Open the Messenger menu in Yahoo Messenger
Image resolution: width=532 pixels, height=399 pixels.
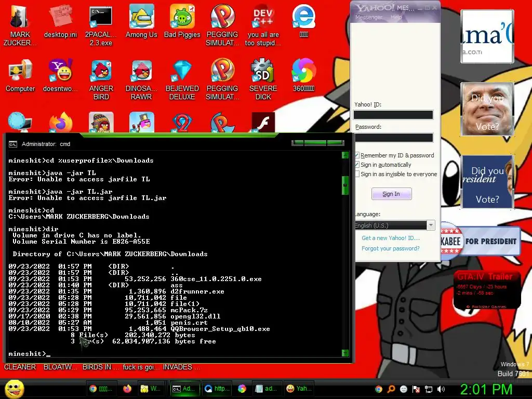pos(368,17)
